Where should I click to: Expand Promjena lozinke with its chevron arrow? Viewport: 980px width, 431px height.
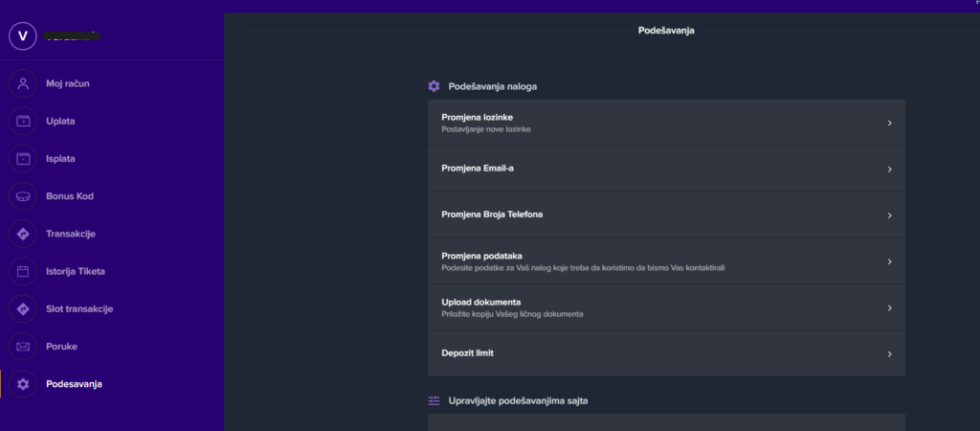point(889,123)
